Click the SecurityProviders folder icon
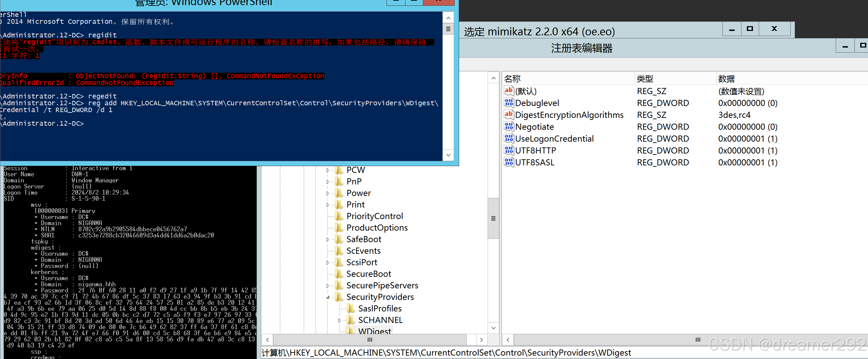 pyautogui.click(x=339, y=297)
